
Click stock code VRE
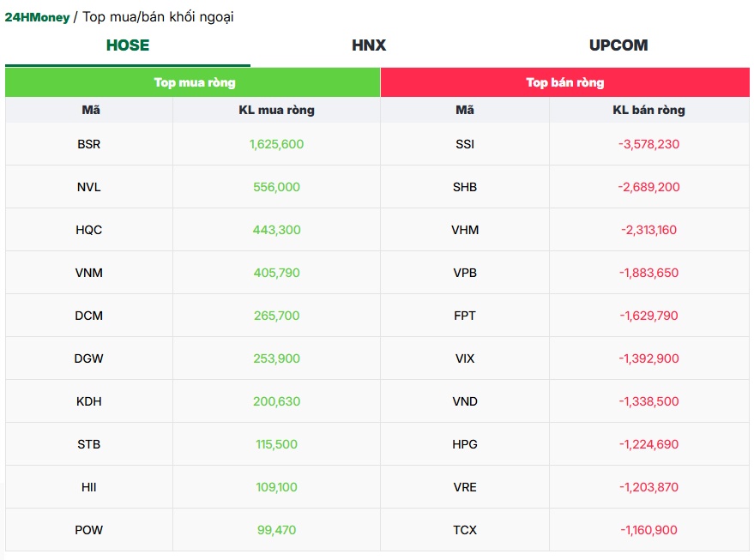[x=465, y=487]
